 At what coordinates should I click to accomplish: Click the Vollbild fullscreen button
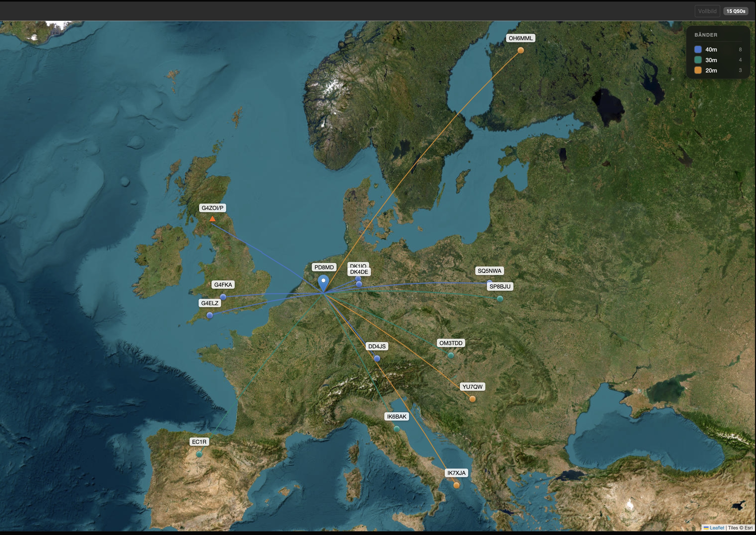[707, 11]
